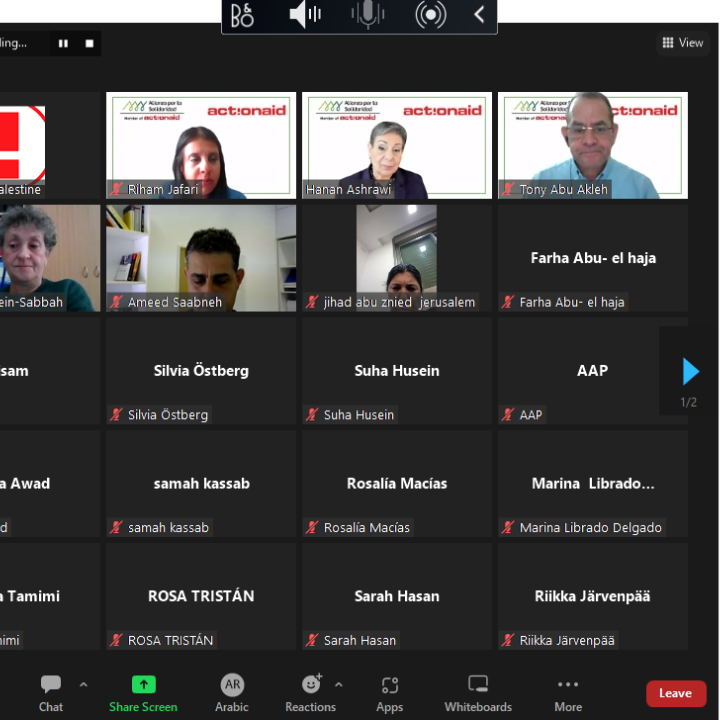Go to next page of participants
Screen dimensions: 720x720
click(691, 371)
